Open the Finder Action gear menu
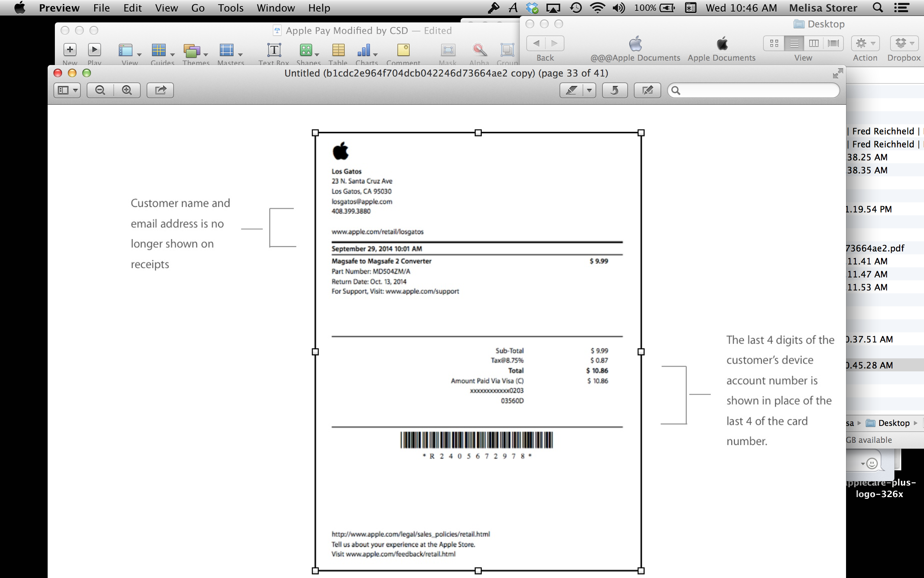 [x=865, y=43]
